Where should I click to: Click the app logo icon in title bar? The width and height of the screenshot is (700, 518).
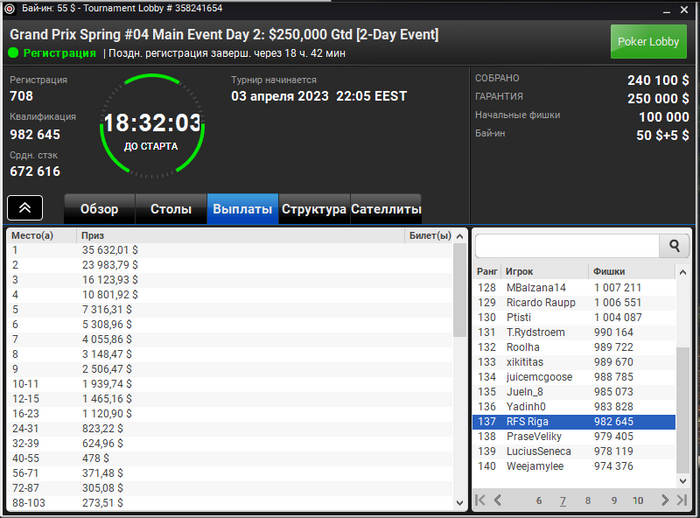[9, 8]
